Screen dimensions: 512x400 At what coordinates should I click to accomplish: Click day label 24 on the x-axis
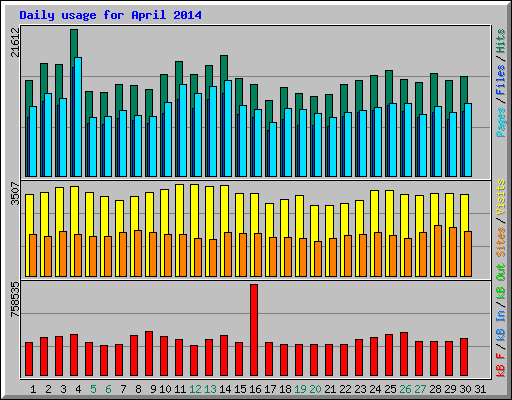(x=375, y=389)
